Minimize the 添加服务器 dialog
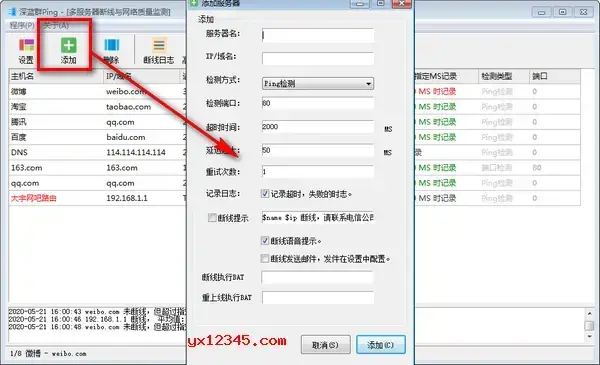 click(360, 3)
